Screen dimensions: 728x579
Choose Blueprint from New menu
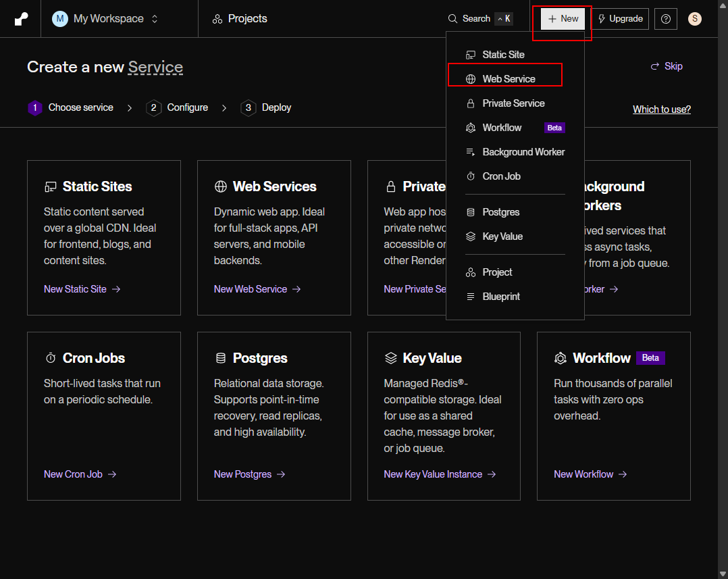coord(515,297)
